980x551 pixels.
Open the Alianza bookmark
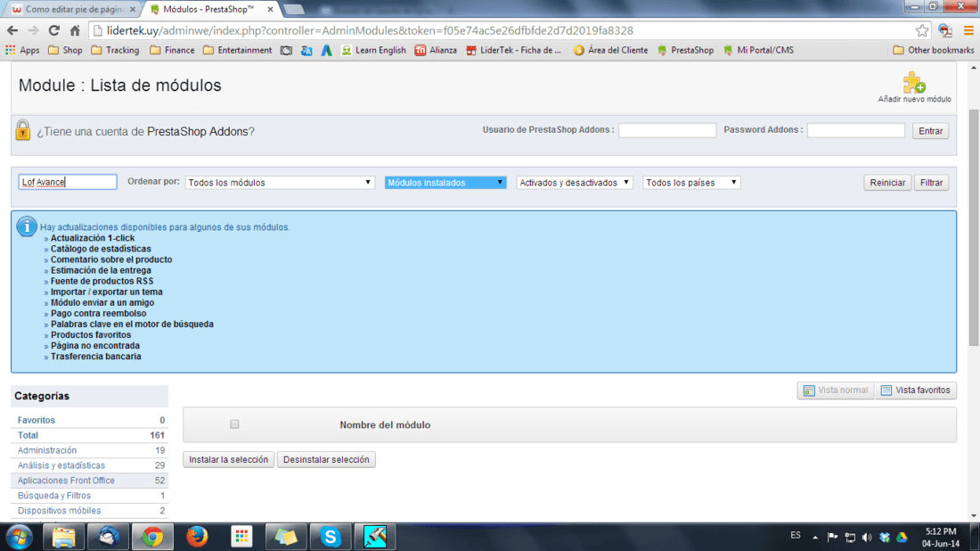coord(436,50)
